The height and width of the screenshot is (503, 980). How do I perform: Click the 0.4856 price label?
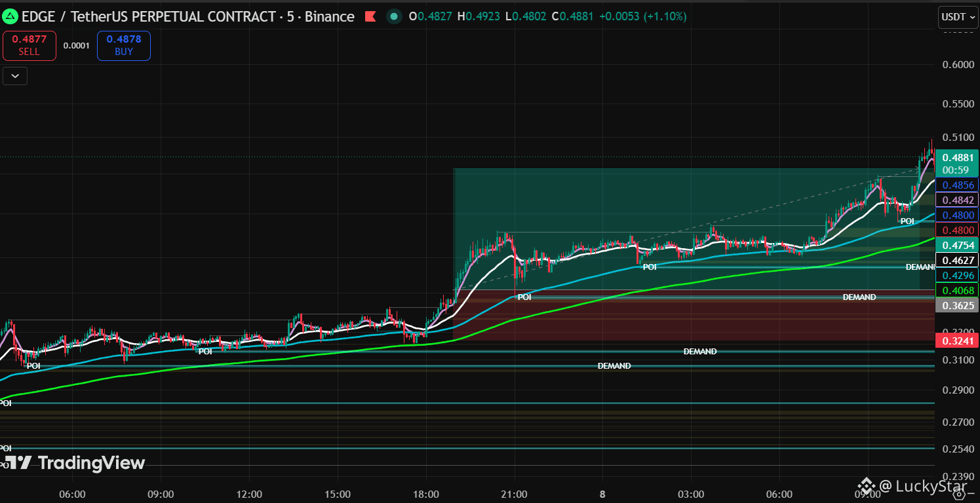pyautogui.click(x=958, y=185)
